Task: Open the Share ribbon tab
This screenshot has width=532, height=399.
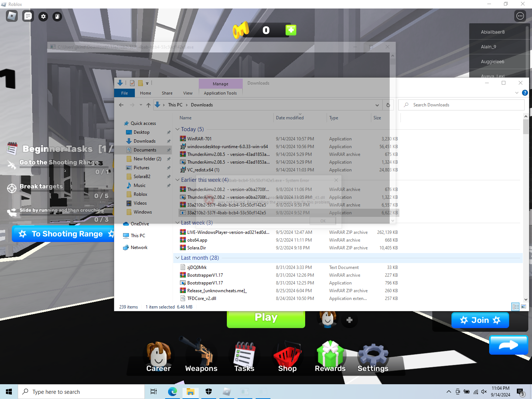Action: coord(167,93)
